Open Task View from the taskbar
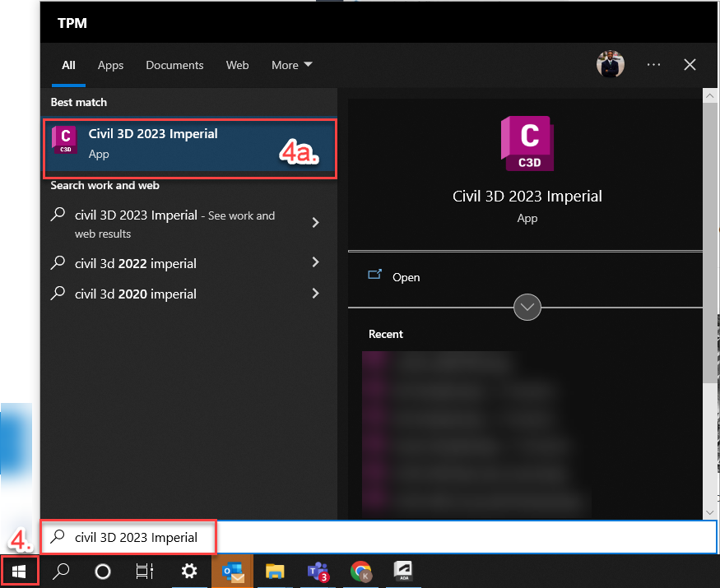720x588 pixels. click(x=145, y=571)
